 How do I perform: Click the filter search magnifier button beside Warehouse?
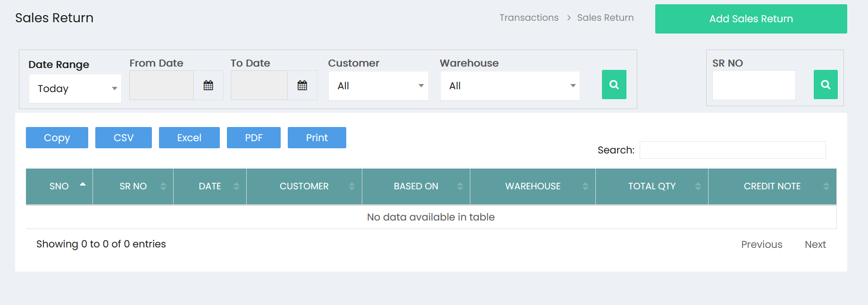click(x=614, y=85)
